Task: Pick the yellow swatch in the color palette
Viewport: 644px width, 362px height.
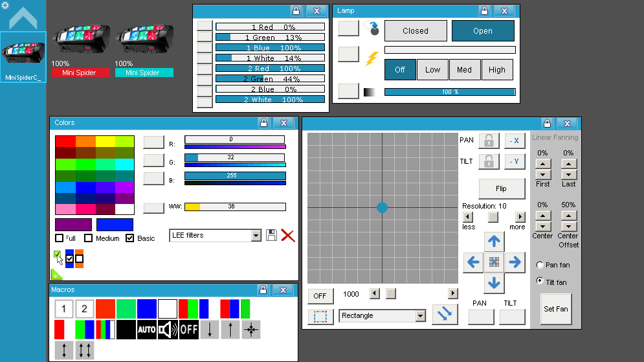Action: [105, 141]
